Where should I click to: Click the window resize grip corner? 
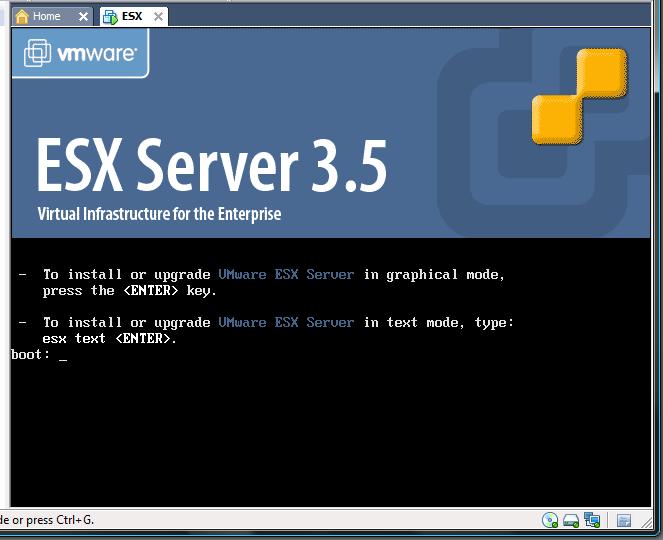pos(647,522)
